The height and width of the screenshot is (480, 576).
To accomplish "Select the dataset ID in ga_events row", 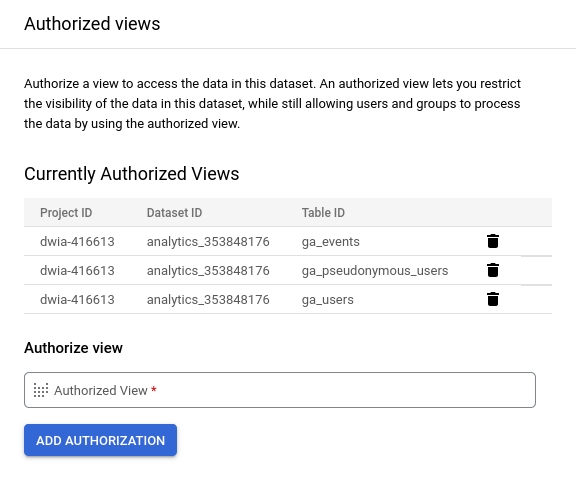I will pos(208,242).
